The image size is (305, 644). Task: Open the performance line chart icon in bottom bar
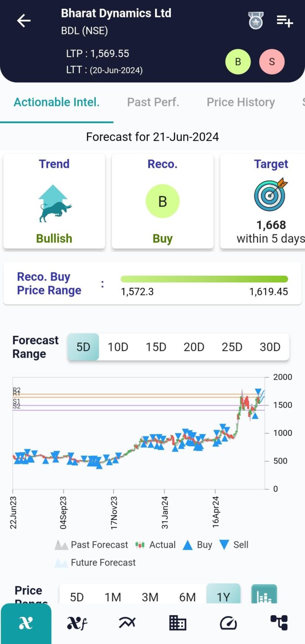[127, 623]
